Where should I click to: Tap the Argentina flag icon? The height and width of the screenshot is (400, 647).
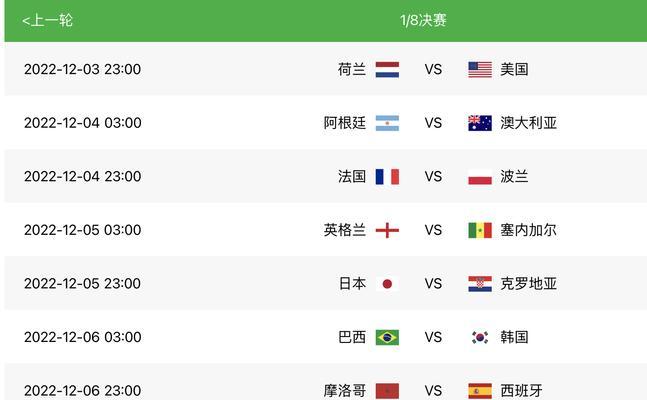pos(387,123)
